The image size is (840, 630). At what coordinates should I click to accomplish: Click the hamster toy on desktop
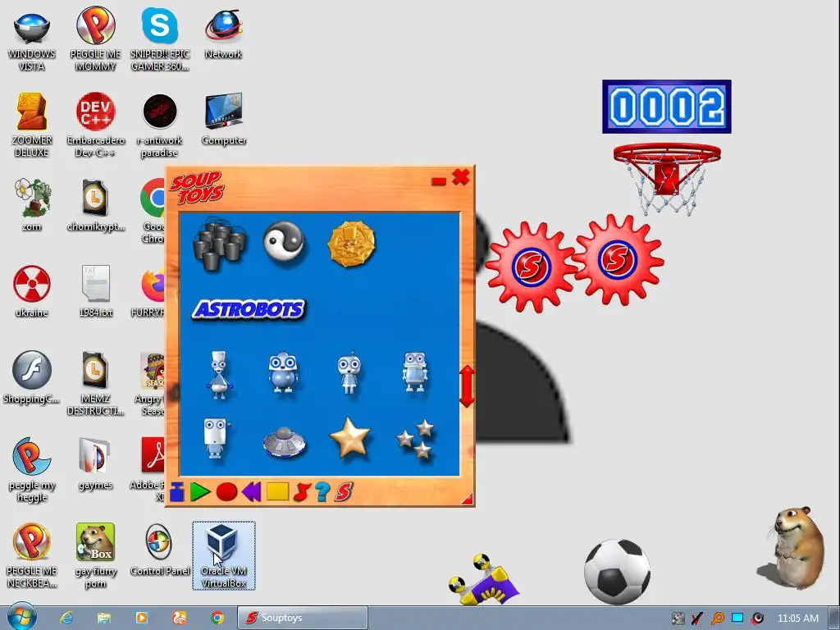(794, 547)
